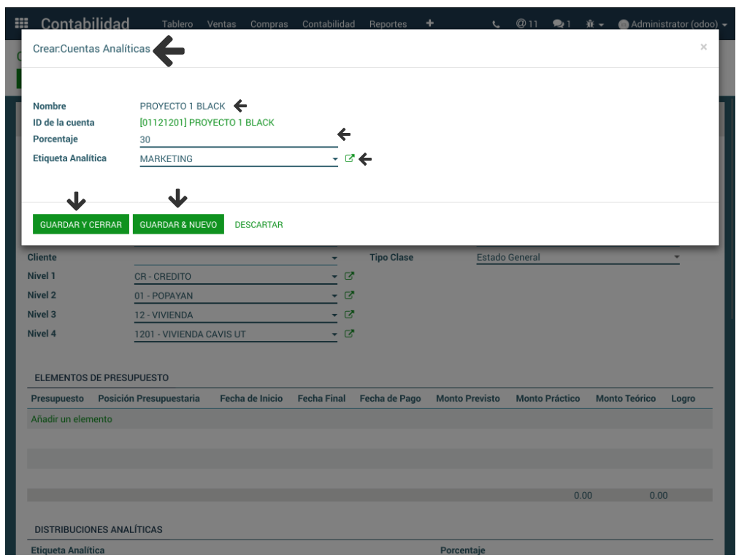Screen dimensions: 747x560
Task: Click the Porcentaje input field
Action: pos(237,139)
